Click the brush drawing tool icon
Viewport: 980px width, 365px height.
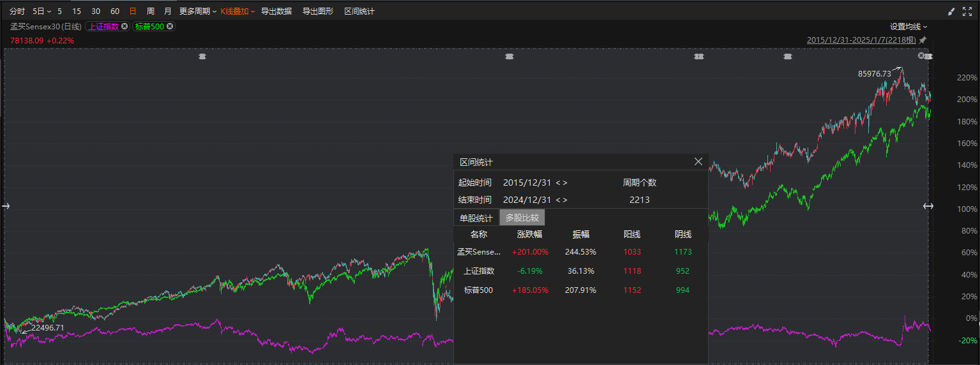pyautogui.click(x=951, y=11)
